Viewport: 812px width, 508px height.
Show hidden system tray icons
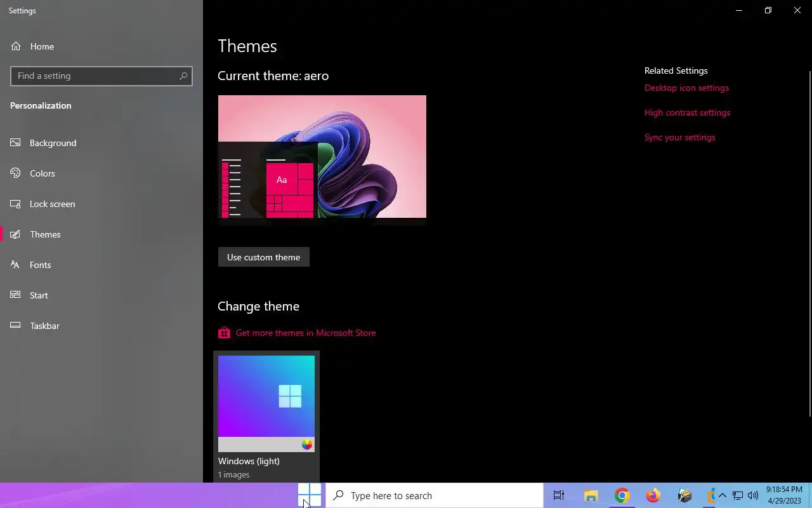click(723, 495)
